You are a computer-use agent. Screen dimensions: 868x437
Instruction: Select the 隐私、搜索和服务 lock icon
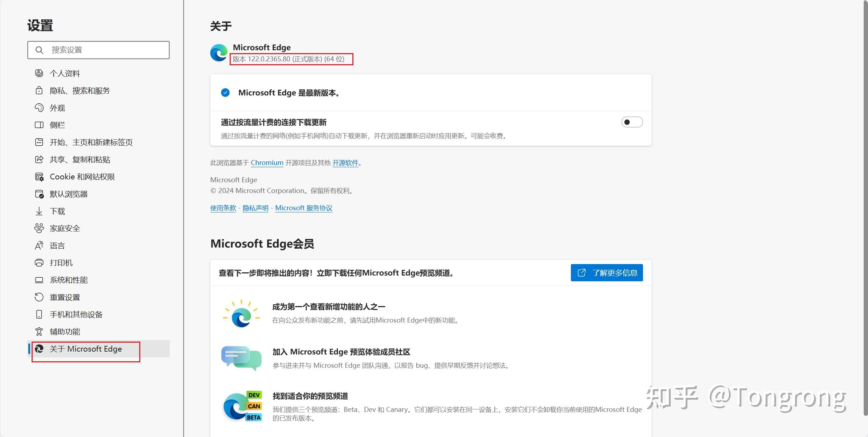point(39,90)
